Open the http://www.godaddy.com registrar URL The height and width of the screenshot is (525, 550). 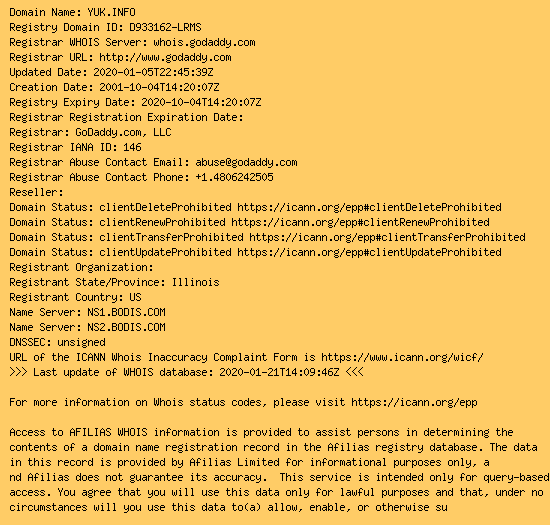[165, 58]
